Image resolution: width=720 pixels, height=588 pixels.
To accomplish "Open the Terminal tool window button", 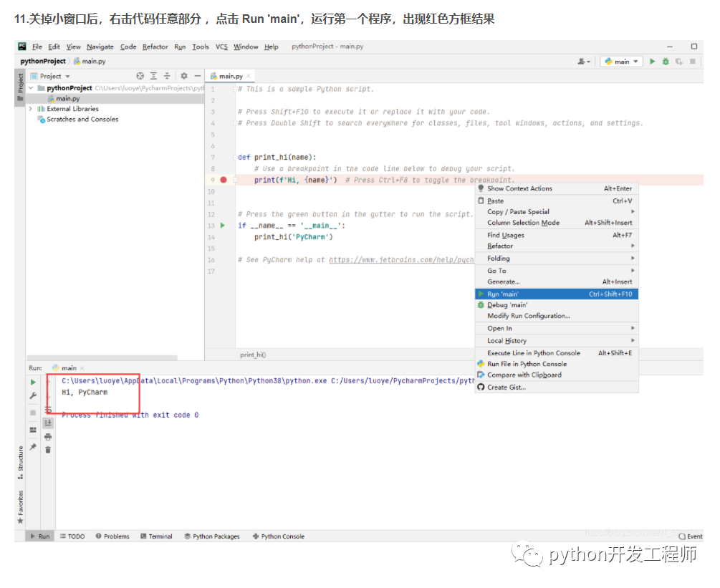I will pyautogui.click(x=156, y=536).
